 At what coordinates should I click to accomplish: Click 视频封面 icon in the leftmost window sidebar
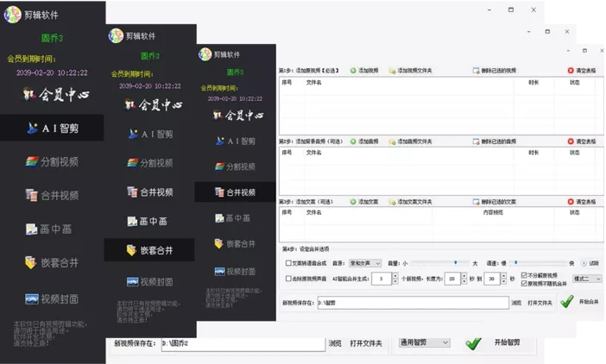[x=32, y=299]
